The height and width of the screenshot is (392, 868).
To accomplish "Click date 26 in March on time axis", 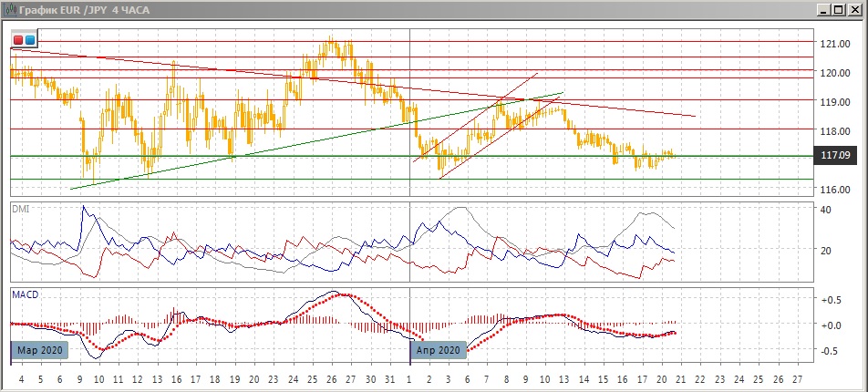I will [x=332, y=378].
